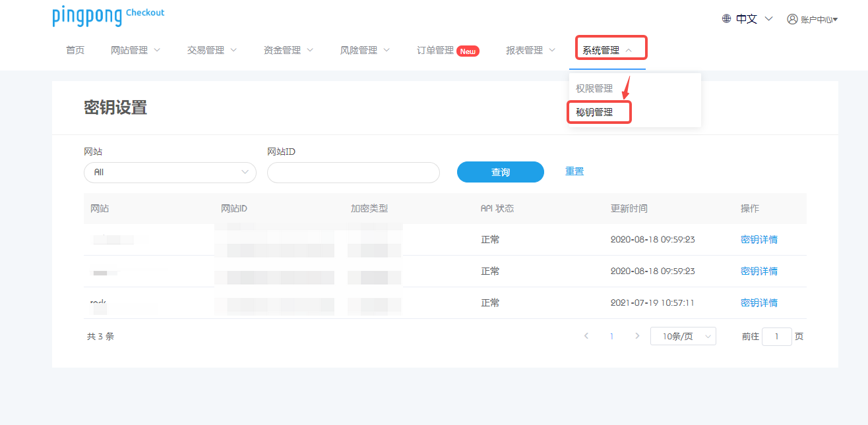
Task: Go to previous page arrow
Action: click(x=586, y=336)
